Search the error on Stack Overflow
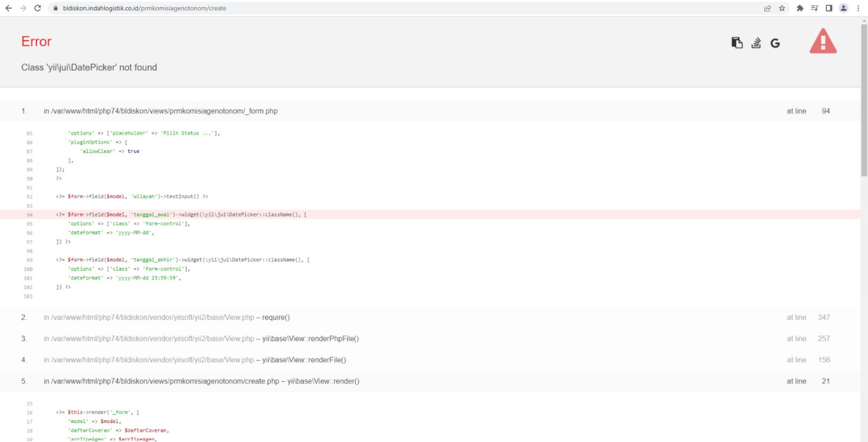The width and height of the screenshot is (868, 442). (x=756, y=43)
